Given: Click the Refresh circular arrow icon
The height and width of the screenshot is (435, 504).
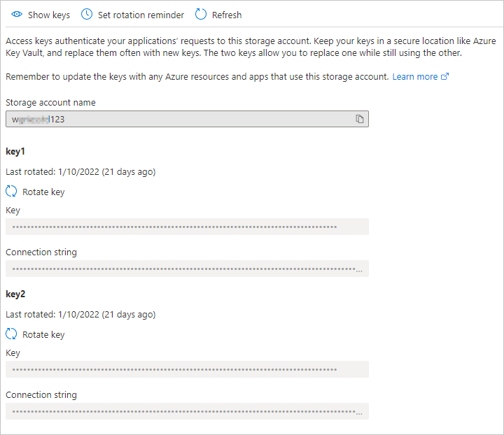Looking at the screenshot, I should tap(201, 15).
